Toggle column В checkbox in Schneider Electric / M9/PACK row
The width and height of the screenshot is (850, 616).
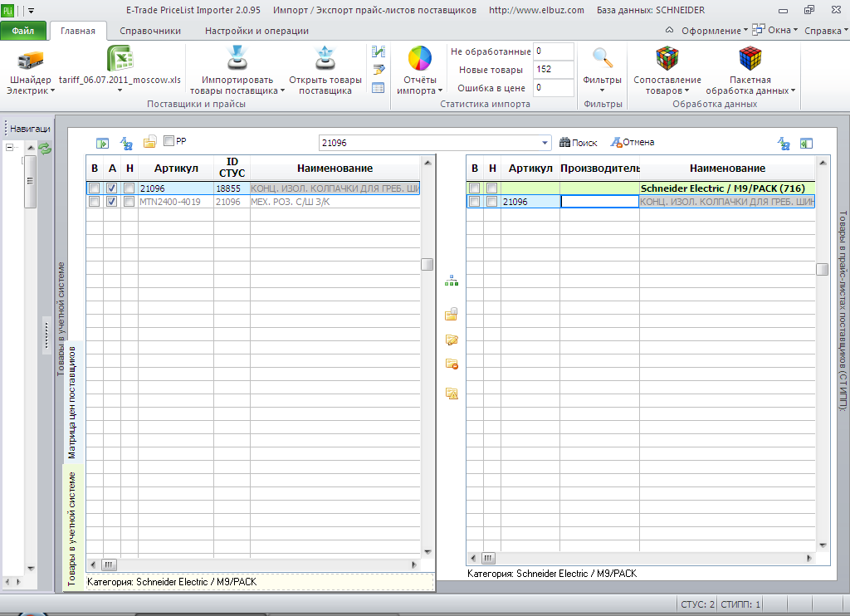[474, 188]
